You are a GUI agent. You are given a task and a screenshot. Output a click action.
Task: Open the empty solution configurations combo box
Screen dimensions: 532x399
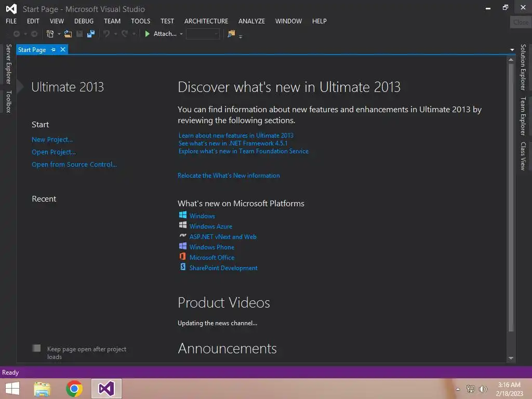203,34
